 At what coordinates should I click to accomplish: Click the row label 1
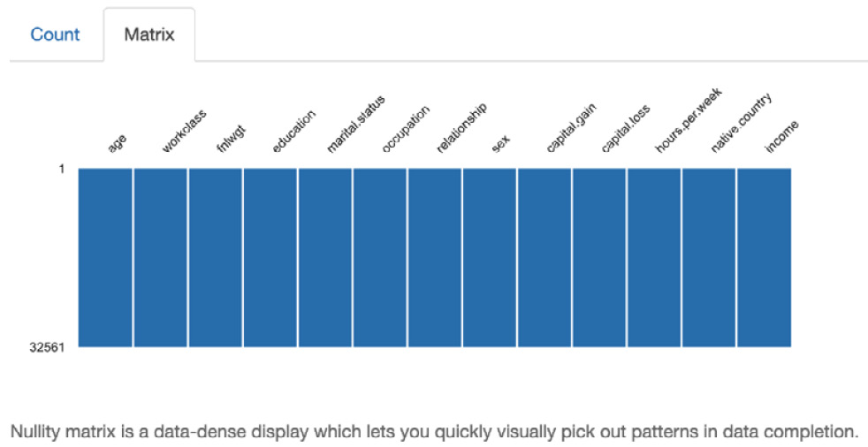tap(62, 169)
